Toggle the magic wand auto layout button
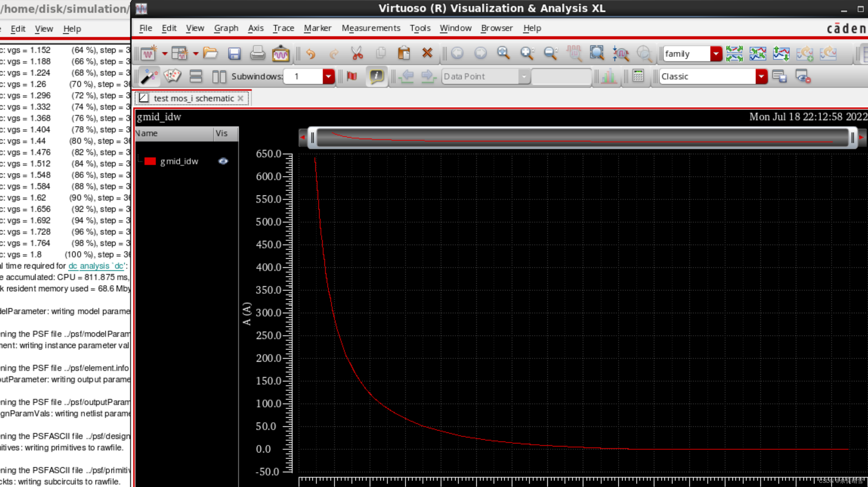 click(x=149, y=76)
